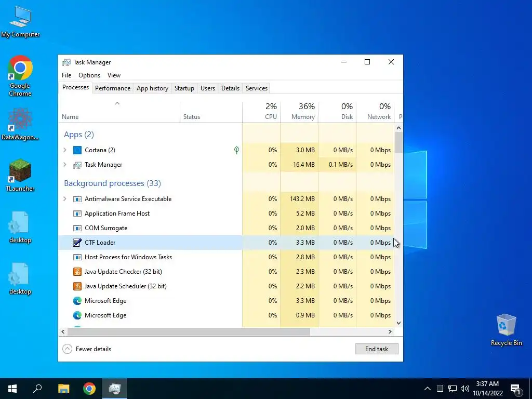Switch to the App history tab
This screenshot has width=532, height=399.
point(152,88)
